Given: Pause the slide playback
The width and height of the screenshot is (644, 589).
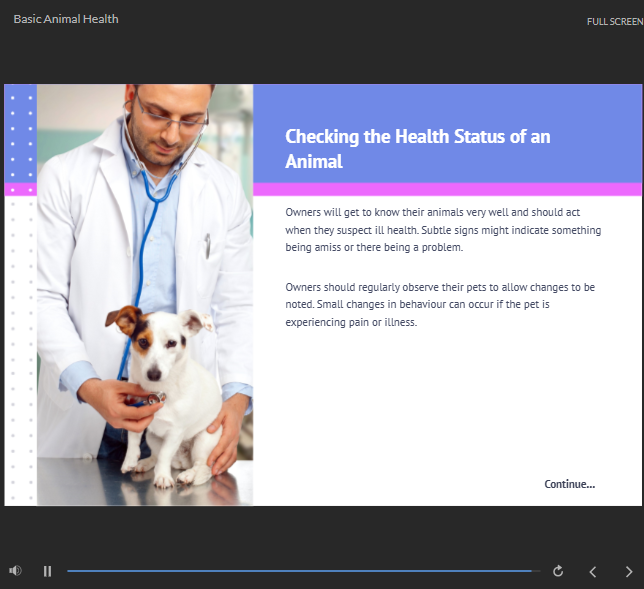Looking at the screenshot, I should point(47,571).
